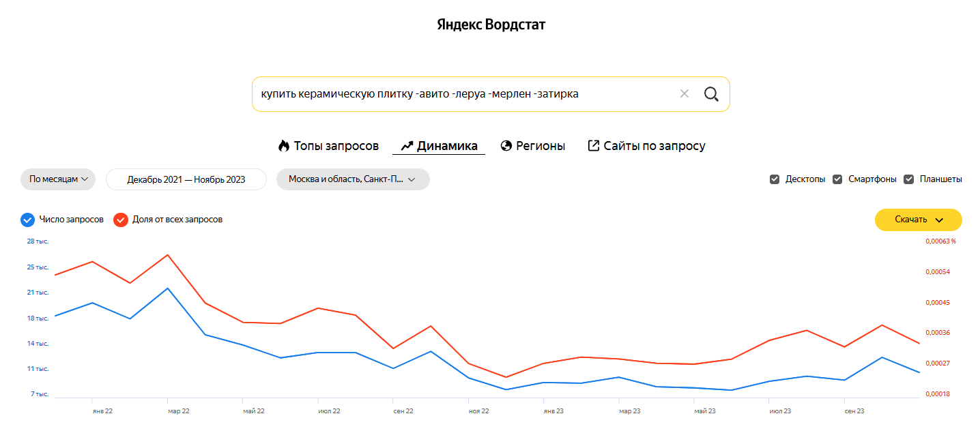Click the мар 23 axis label

click(629, 411)
